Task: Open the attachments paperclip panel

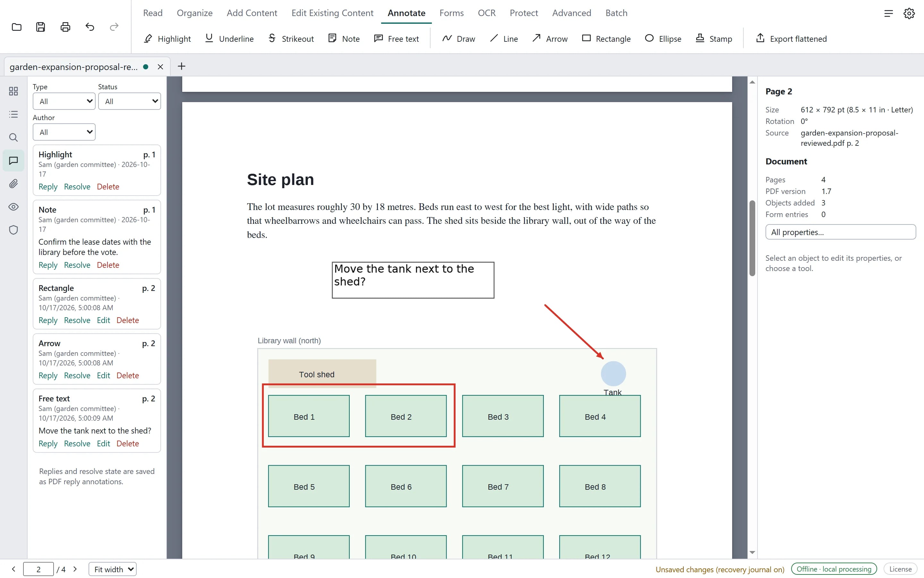Action: (x=13, y=183)
